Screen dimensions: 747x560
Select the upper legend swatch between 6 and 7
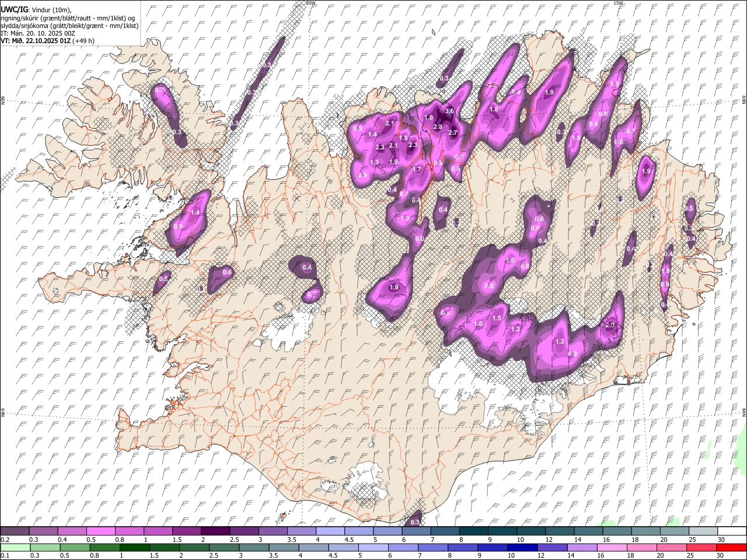[x=416, y=531]
